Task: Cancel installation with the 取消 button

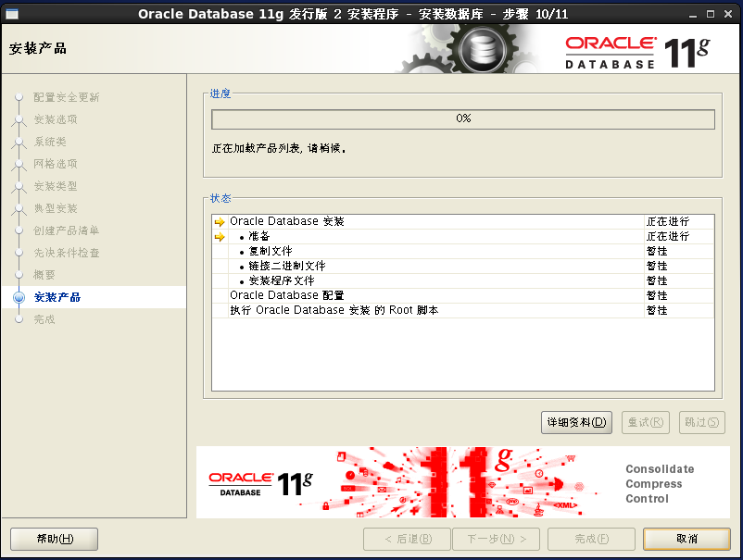Action: [x=686, y=539]
